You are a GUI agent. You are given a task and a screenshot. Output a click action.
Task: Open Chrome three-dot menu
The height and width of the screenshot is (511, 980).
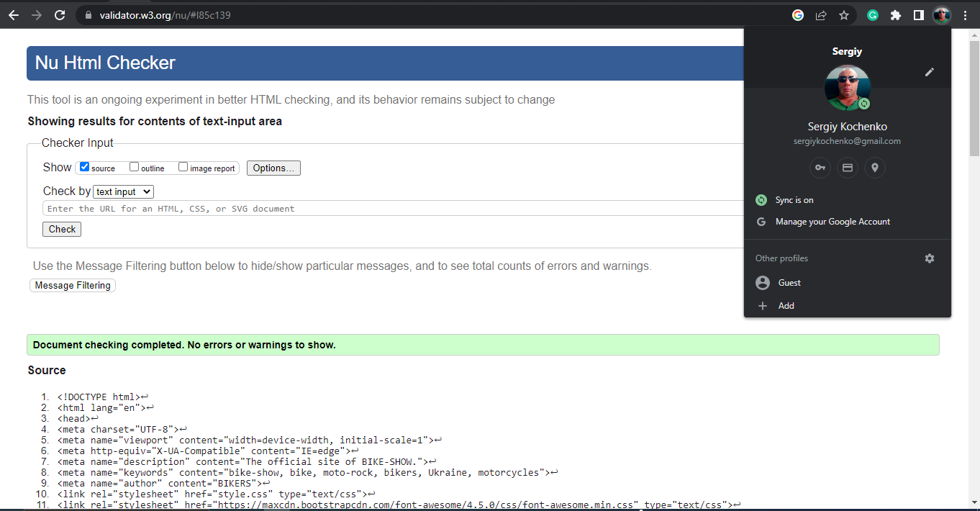(x=966, y=15)
